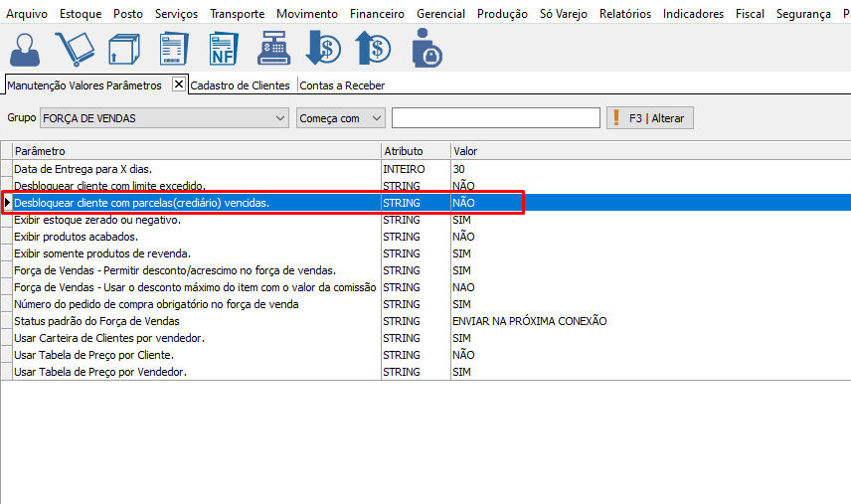This screenshot has height=504, width=851.
Task: Switch to Contas a Receber tab
Action: pyautogui.click(x=342, y=85)
